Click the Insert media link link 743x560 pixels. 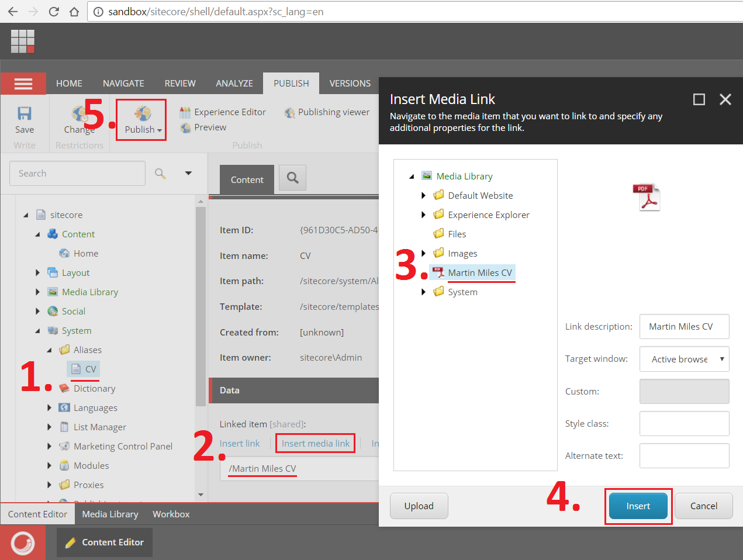tap(316, 444)
